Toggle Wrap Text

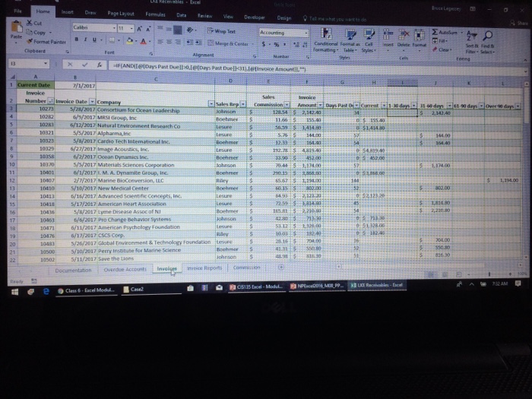[x=221, y=31]
